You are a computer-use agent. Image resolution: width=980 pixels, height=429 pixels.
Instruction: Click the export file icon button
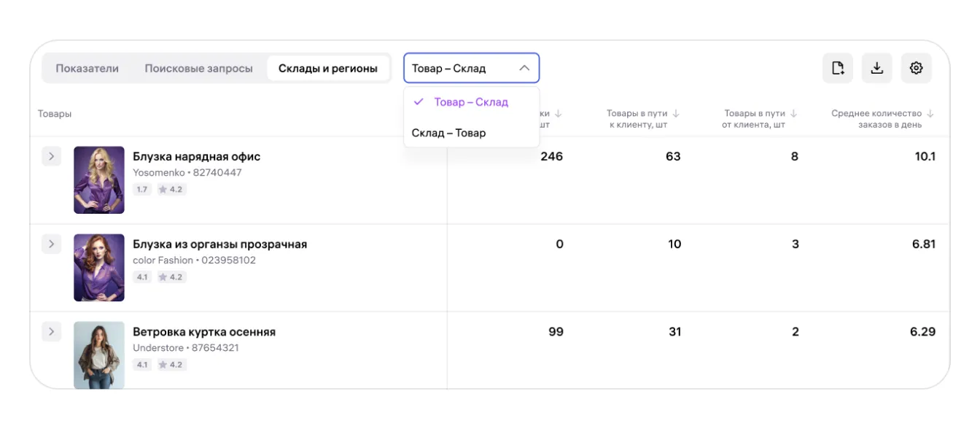pyautogui.click(x=838, y=68)
